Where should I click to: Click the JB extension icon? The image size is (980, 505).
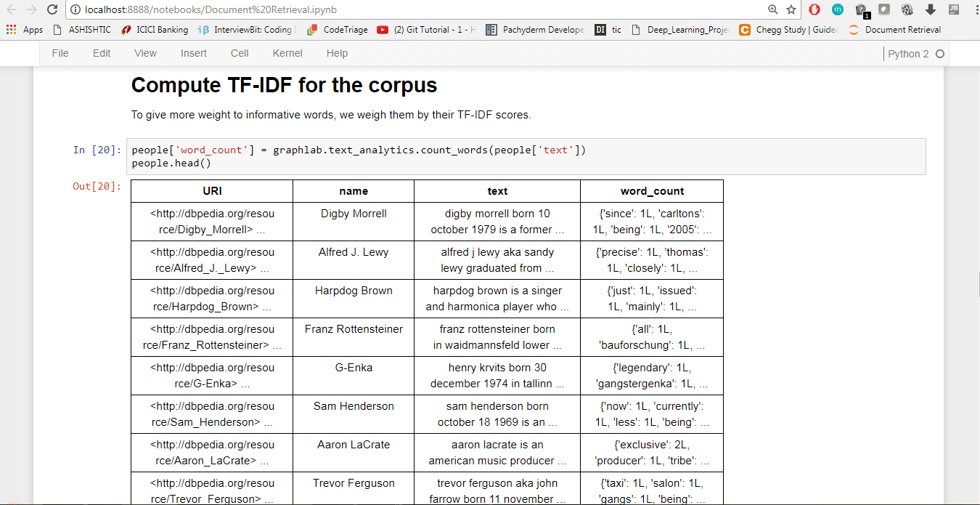pyautogui.click(x=953, y=9)
